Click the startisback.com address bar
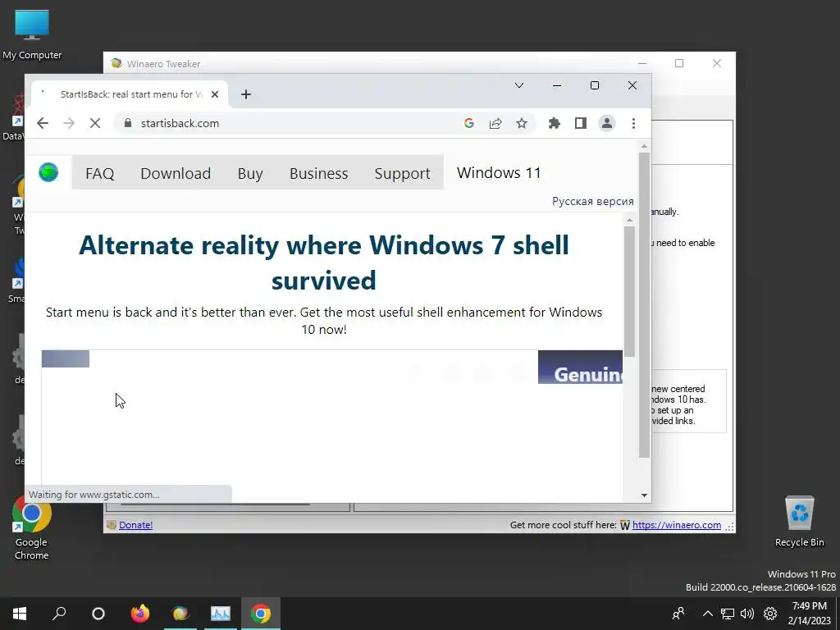This screenshot has height=630, width=840. 290,123
